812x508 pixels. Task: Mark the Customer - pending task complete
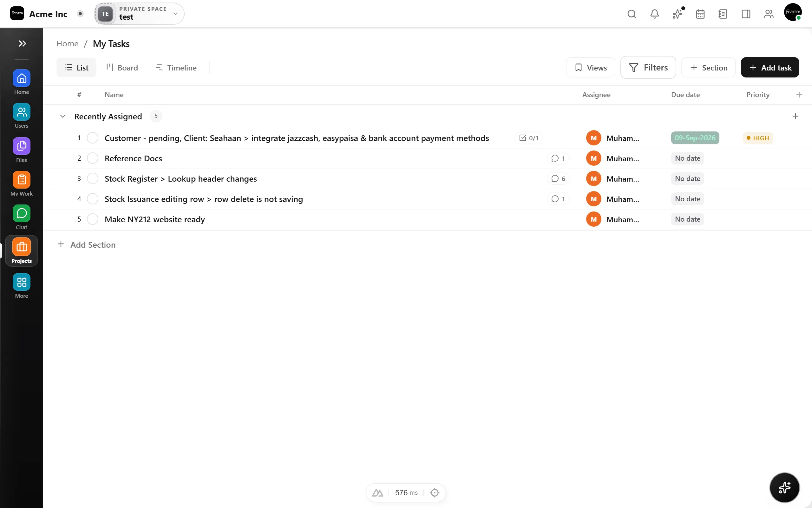tap(92, 138)
